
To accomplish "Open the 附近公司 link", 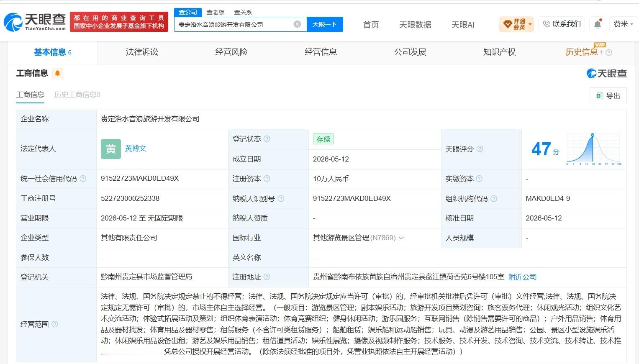I will [522, 277].
